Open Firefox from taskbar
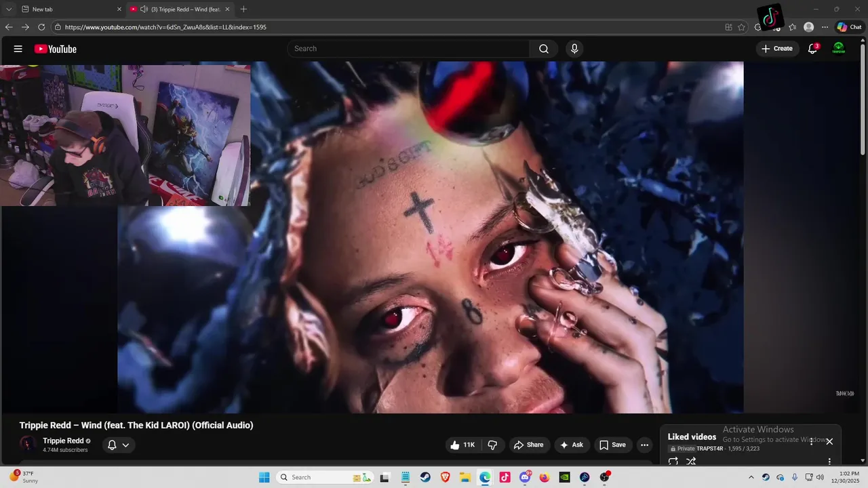The height and width of the screenshot is (488, 868). [x=545, y=477]
